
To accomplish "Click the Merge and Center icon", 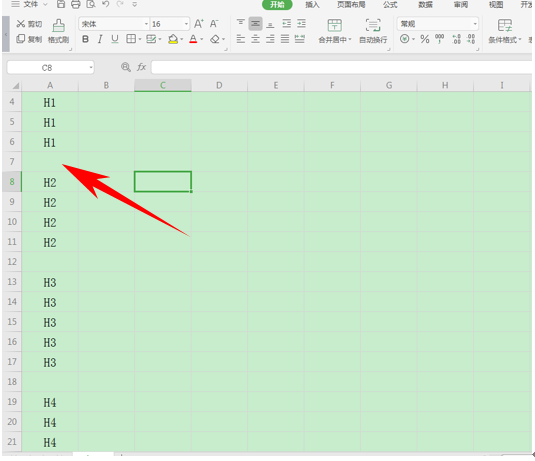I will (334, 26).
